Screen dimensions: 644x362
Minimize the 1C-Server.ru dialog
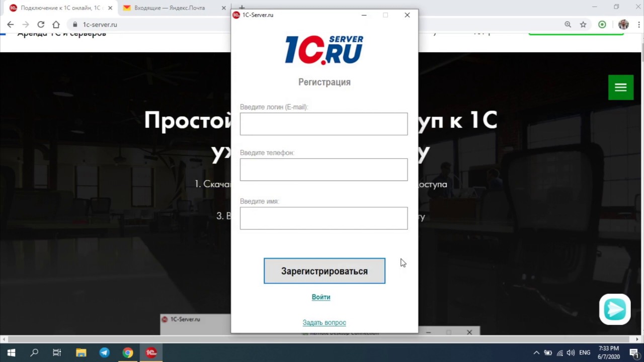pyautogui.click(x=364, y=15)
